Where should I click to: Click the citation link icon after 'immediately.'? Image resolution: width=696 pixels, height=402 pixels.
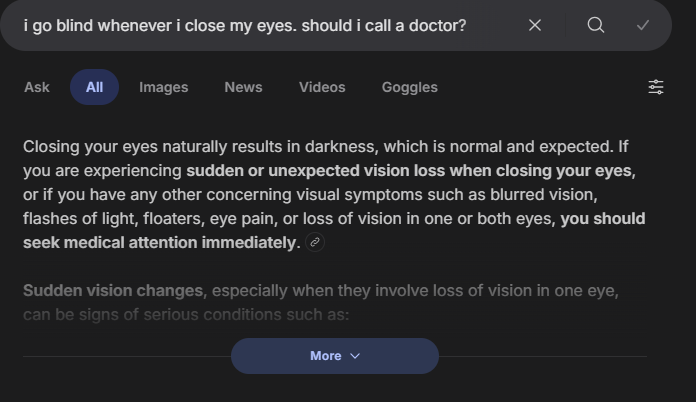coord(315,242)
